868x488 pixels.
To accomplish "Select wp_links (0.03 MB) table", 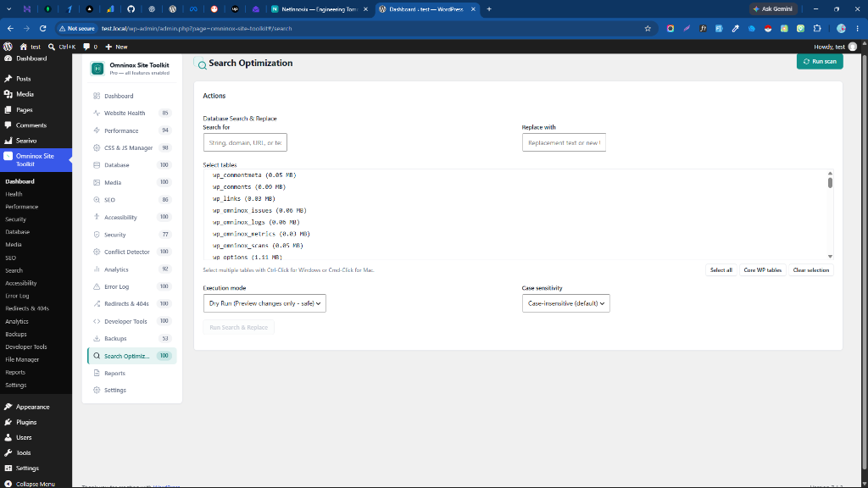I will point(244,198).
